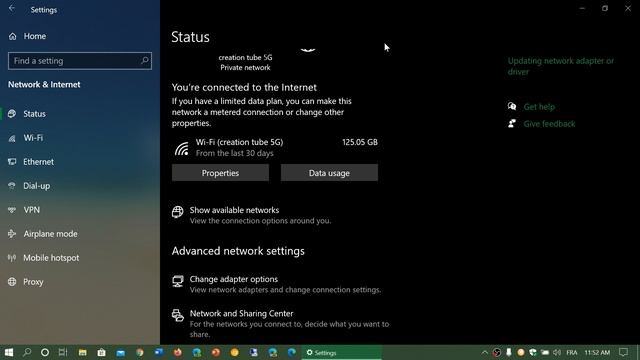Click the 125.05 GB data usage value
Image resolution: width=640 pixels, height=360 pixels.
click(360, 142)
